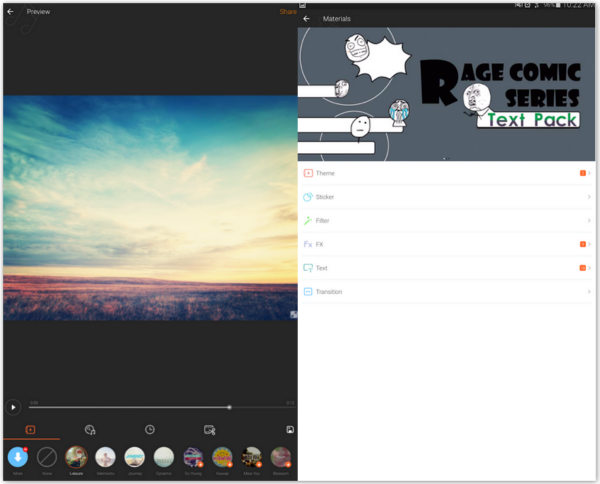Tap the blue download More themes icon
The height and width of the screenshot is (484, 600).
click(17, 457)
